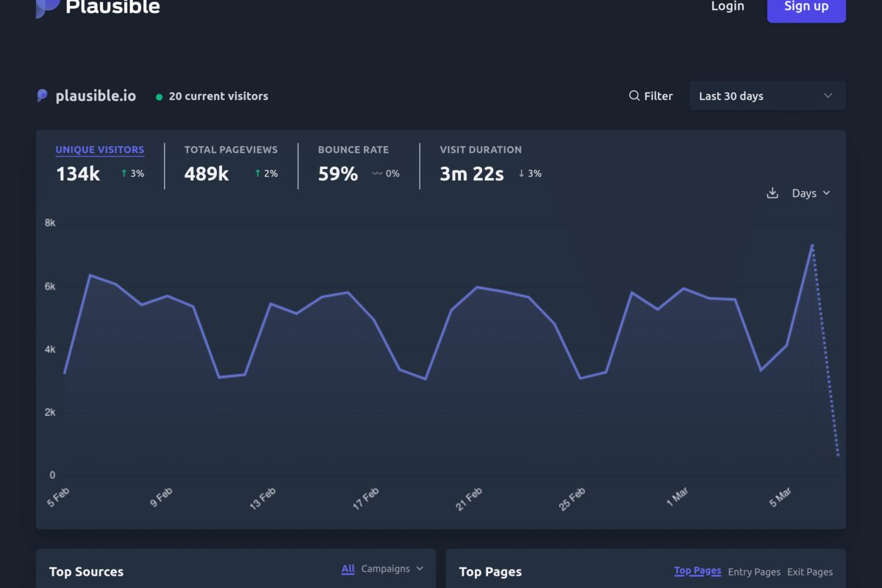Open the plausible.io site name
Viewport: 882px width, 588px height.
[96, 96]
